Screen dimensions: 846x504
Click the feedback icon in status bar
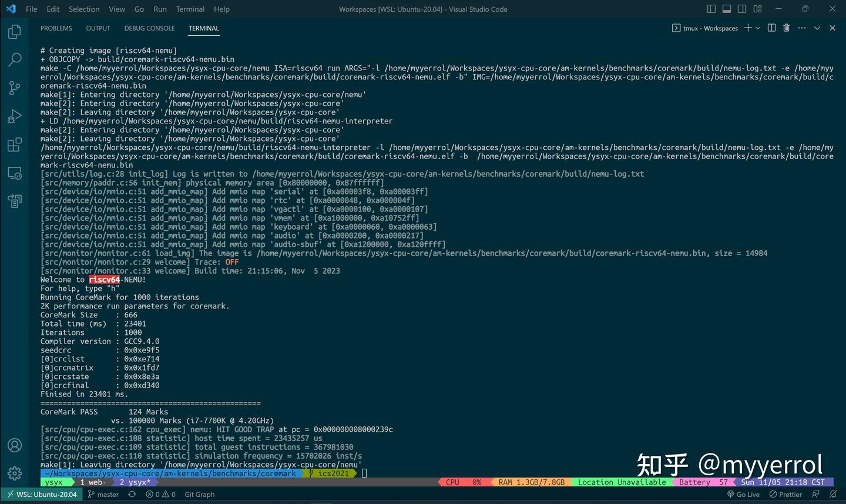[815, 495]
